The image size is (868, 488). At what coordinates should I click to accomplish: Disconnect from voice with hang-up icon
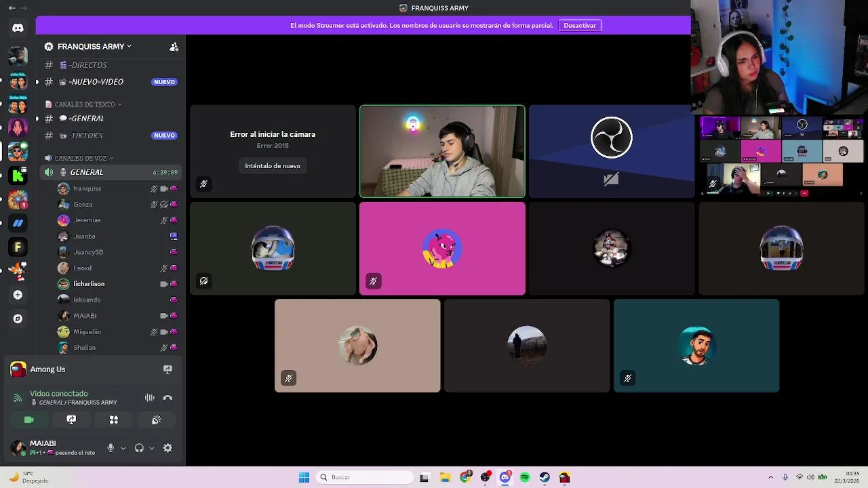[167, 398]
